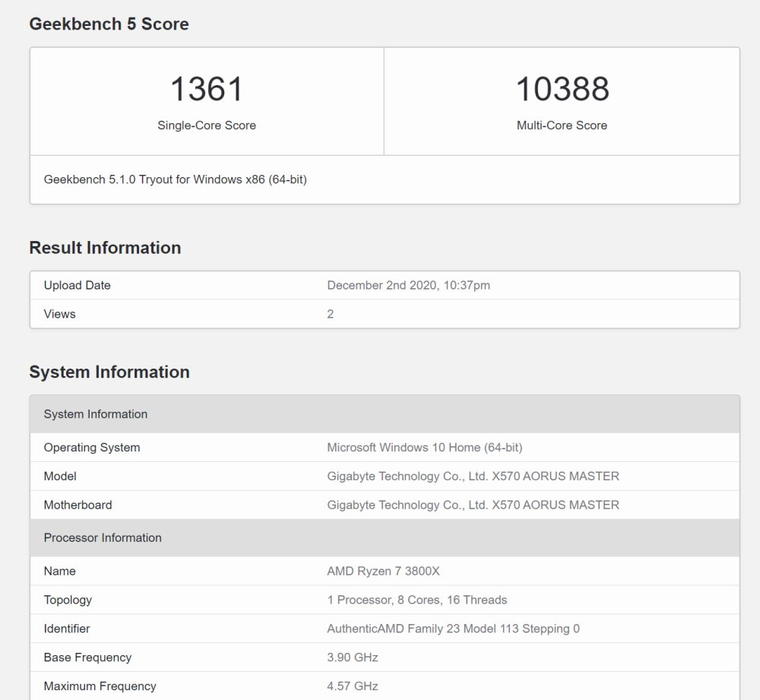Click the Upload Date label
Screen dimensions: 760x700
[x=77, y=285]
